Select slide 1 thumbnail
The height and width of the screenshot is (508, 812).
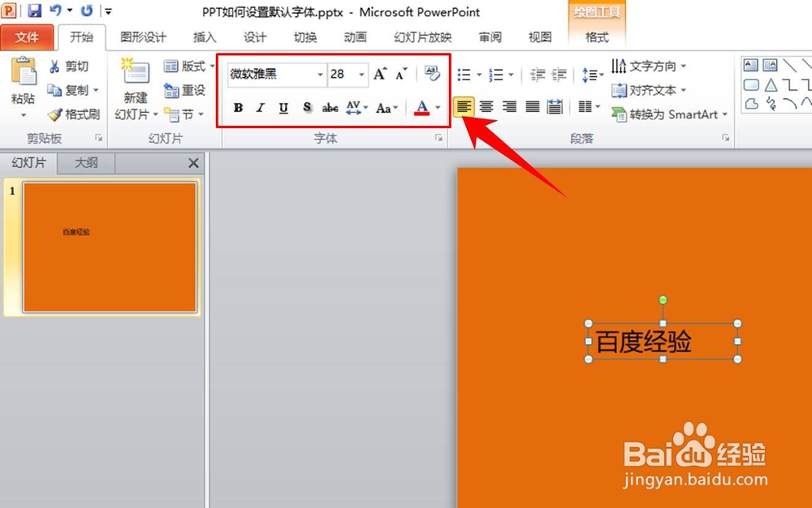tap(110, 248)
